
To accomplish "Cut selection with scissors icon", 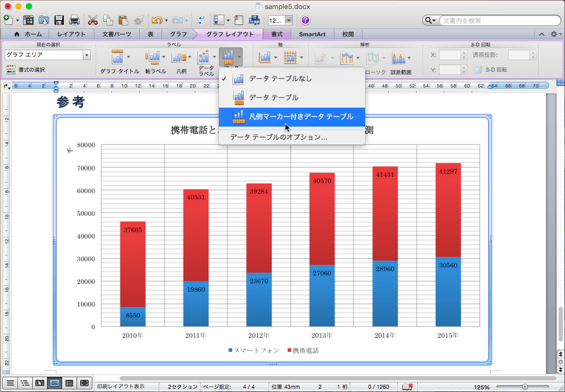I will click(93, 20).
